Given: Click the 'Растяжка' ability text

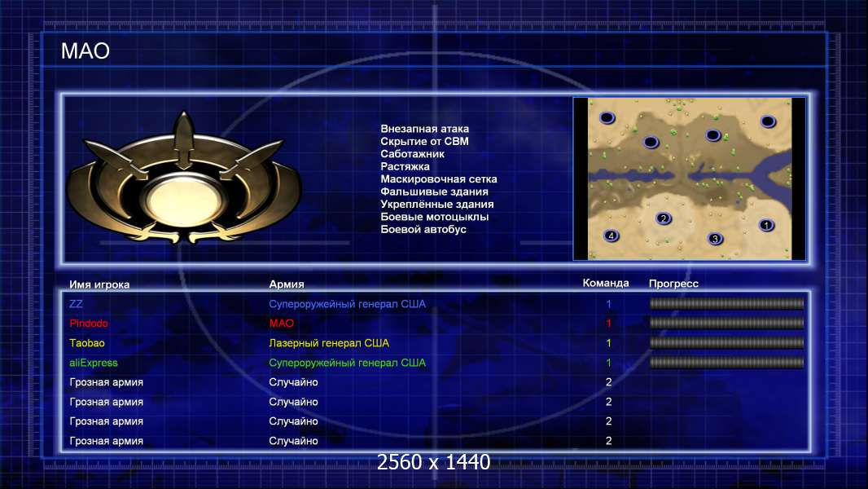Looking at the screenshot, I should click(405, 166).
